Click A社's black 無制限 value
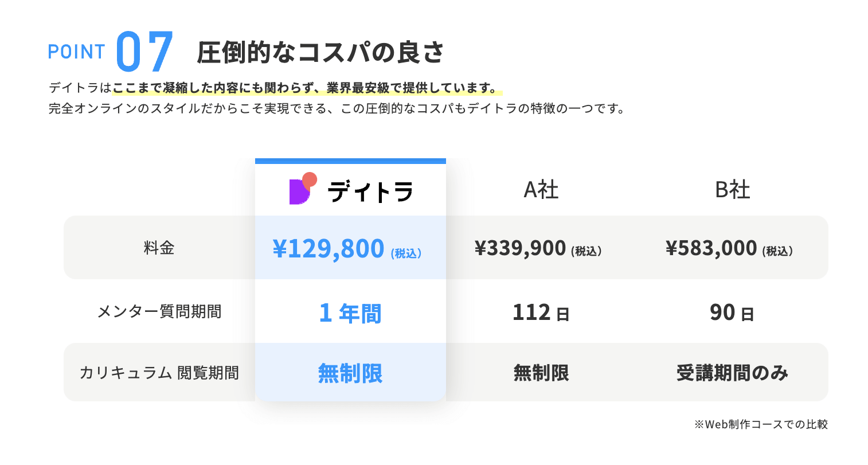Image resolution: width=868 pixels, height=465 pixels. pos(541,373)
